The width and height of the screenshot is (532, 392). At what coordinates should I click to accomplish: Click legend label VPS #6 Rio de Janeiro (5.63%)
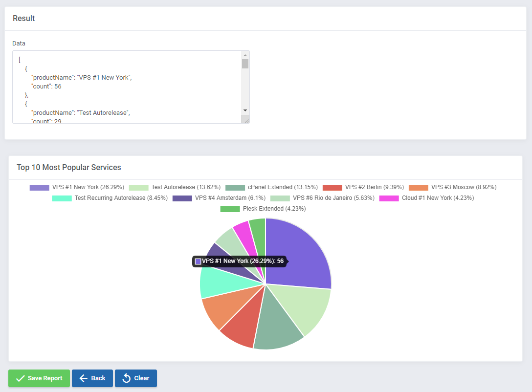point(334,198)
